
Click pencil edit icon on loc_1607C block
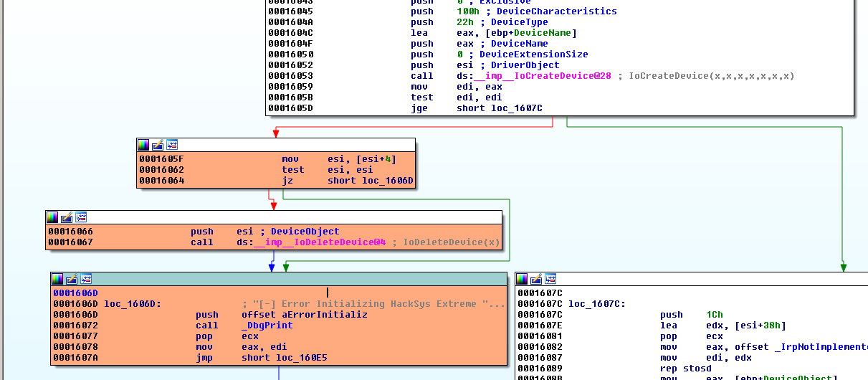[x=536, y=279]
